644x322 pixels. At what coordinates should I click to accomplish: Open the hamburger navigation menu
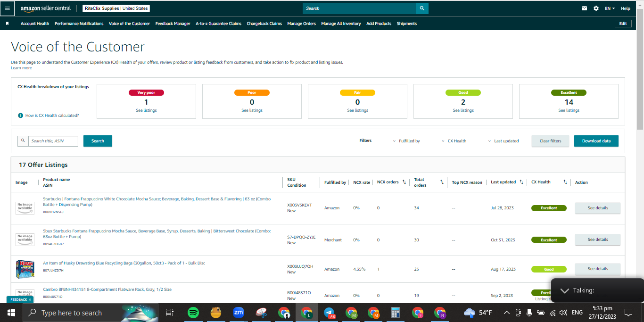[7, 8]
